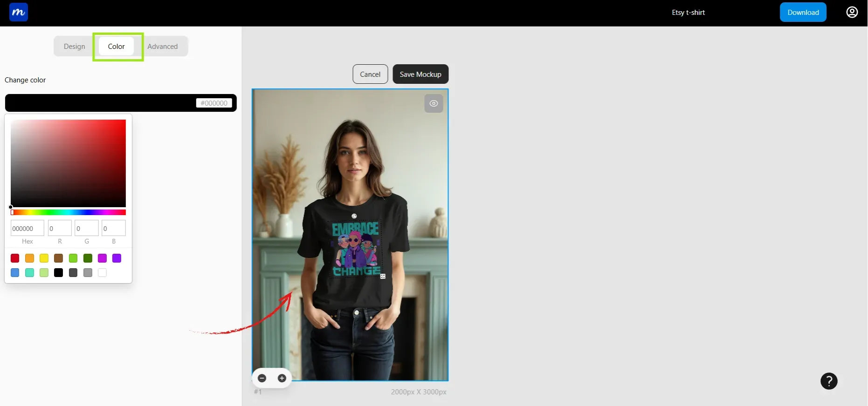Open the help question mark button
This screenshot has height=406, width=868.
(828, 381)
